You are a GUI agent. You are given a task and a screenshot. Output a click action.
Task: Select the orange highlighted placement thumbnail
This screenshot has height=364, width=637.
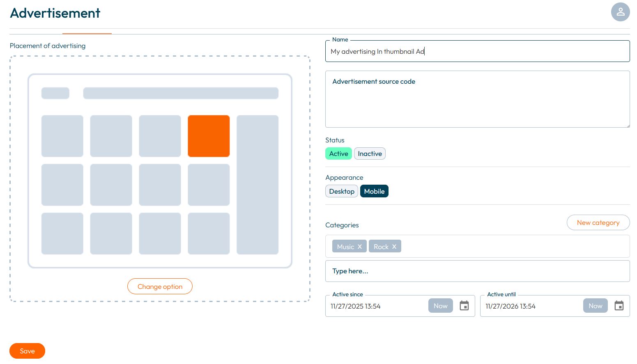coord(209,136)
